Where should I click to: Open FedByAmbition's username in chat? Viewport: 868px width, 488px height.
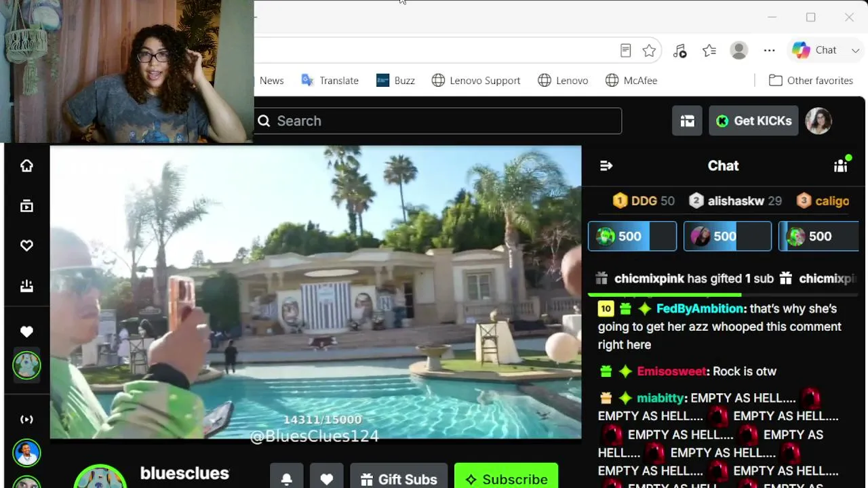tap(700, 308)
